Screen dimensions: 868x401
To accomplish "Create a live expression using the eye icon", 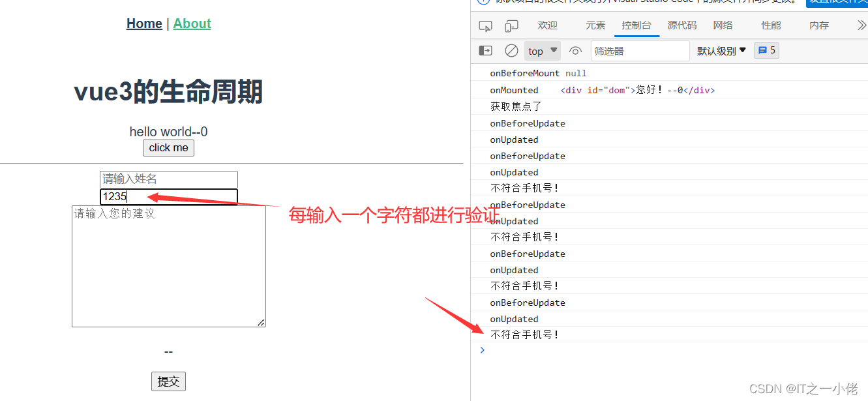I will click(x=576, y=50).
